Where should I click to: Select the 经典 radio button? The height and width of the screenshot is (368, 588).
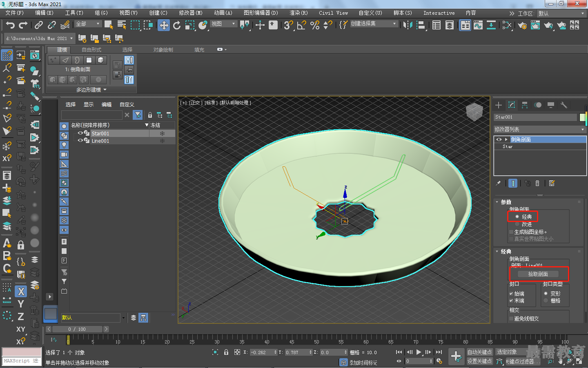(x=517, y=217)
